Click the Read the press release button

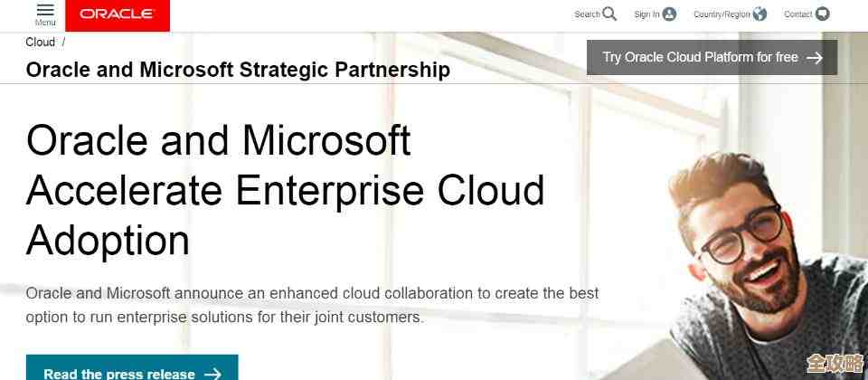coord(118,372)
